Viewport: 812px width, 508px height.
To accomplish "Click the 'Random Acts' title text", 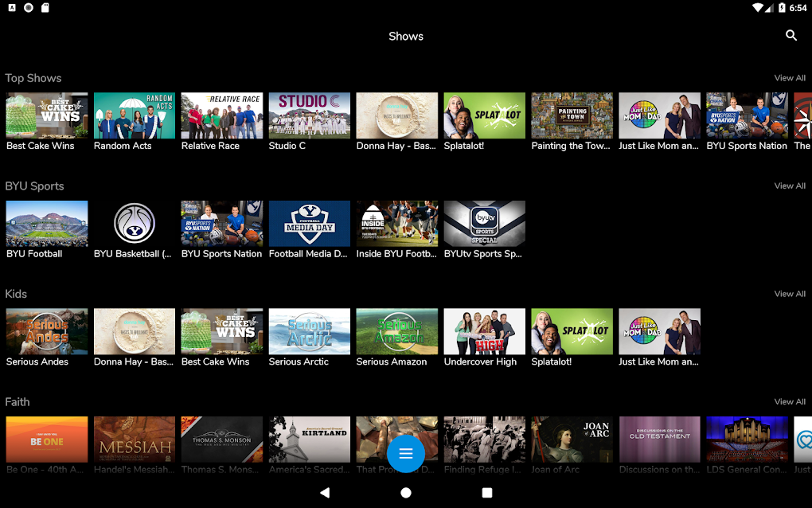I will 123,146.
